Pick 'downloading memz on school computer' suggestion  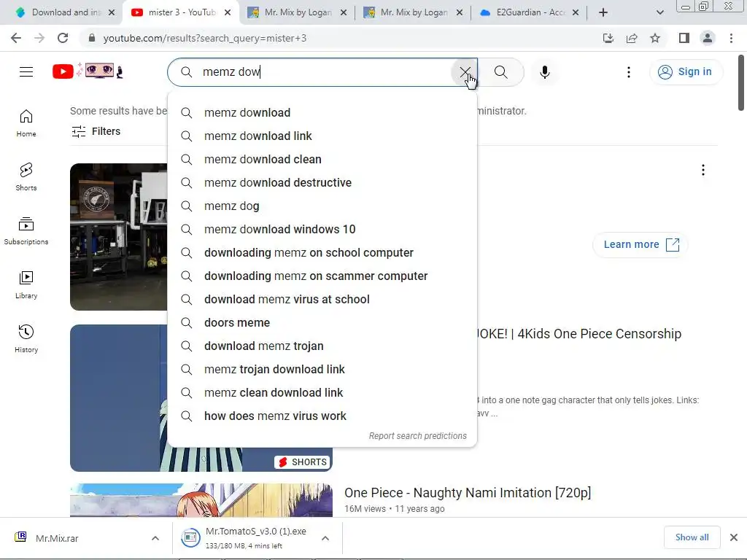click(x=322, y=253)
